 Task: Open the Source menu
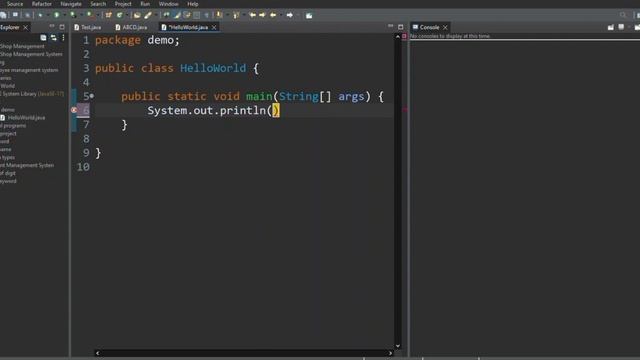point(15,4)
